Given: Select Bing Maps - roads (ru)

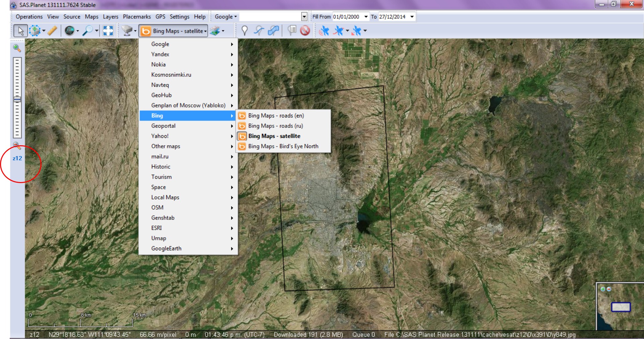Looking at the screenshot, I should 284,126.
